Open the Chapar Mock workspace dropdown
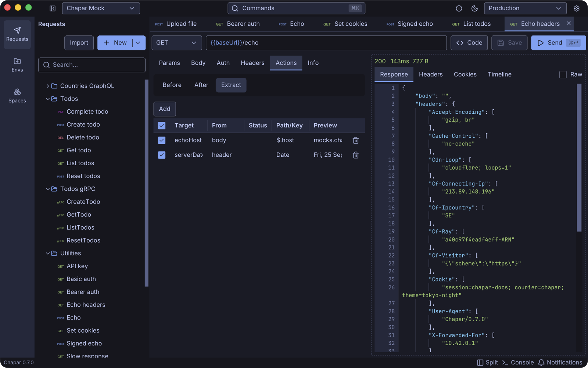 pyautogui.click(x=101, y=8)
